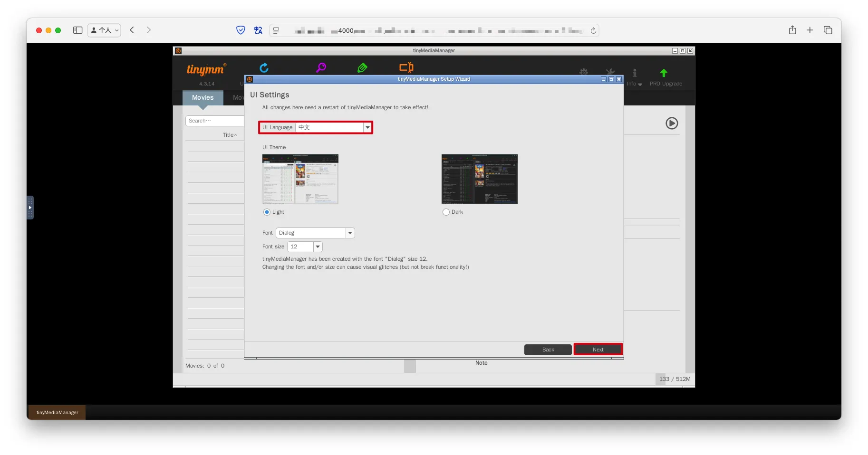The width and height of the screenshot is (868, 455).
Task: Toggle the browser sidebar
Action: pyautogui.click(x=78, y=30)
